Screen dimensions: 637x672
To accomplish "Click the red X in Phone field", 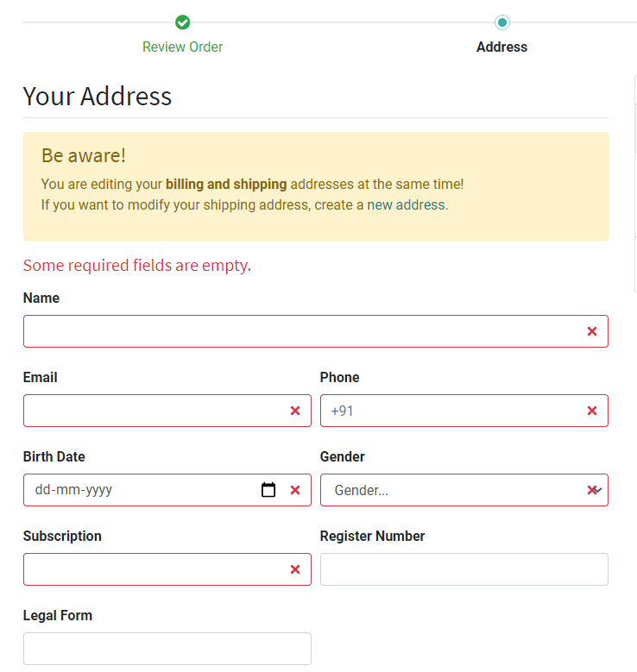I will point(592,411).
